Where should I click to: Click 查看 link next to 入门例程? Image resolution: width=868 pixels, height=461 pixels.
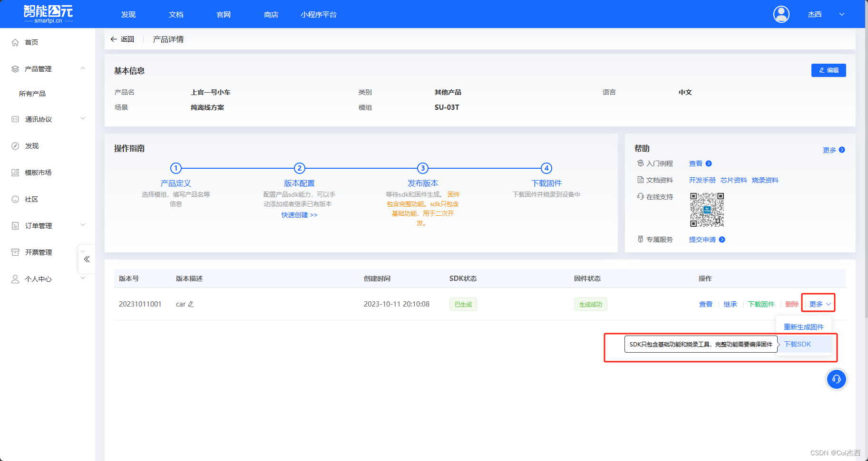(x=695, y=163)
